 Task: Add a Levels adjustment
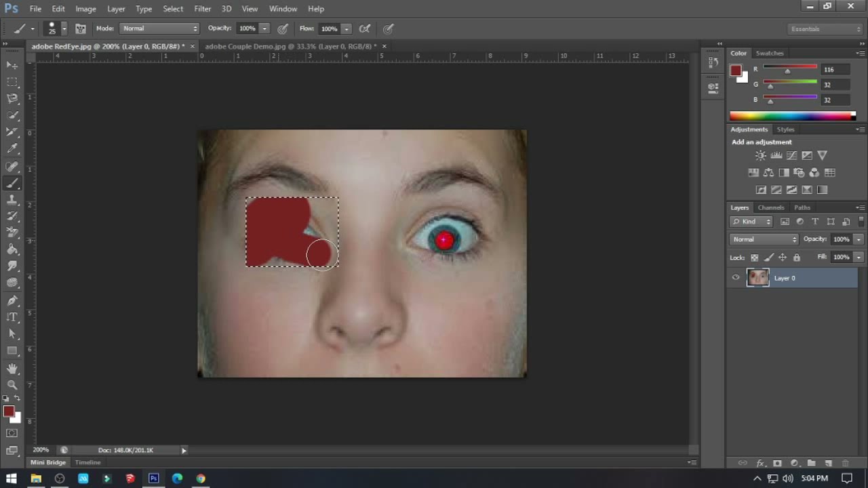776,156
